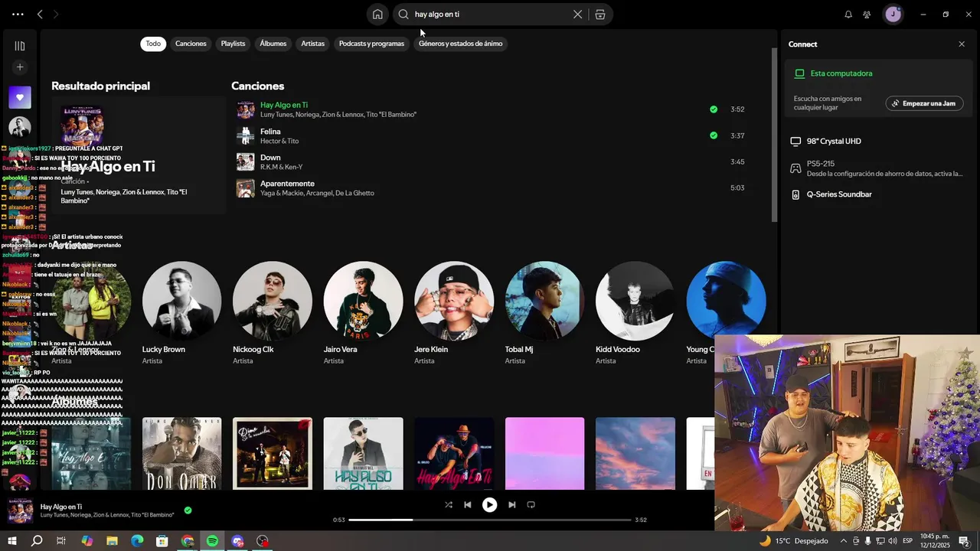Open the Don Omar album cover

point(181,453)
